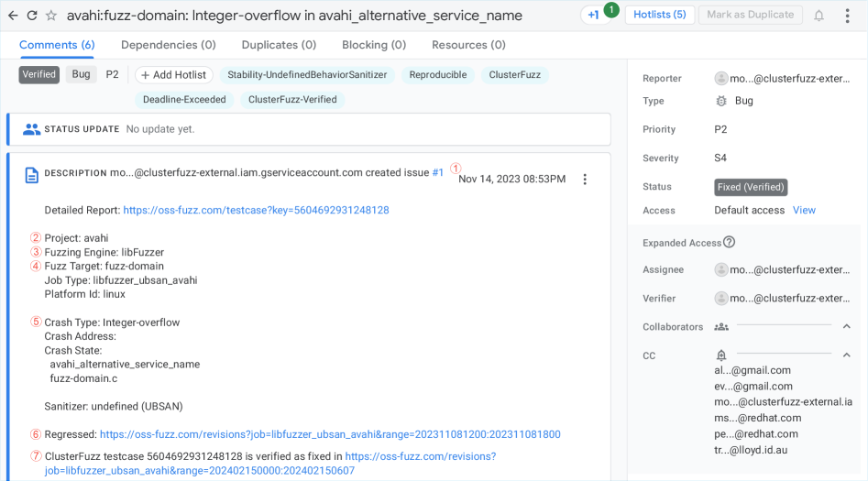
Task: Click the back arrow icon
Action: [x=13, y=16]
